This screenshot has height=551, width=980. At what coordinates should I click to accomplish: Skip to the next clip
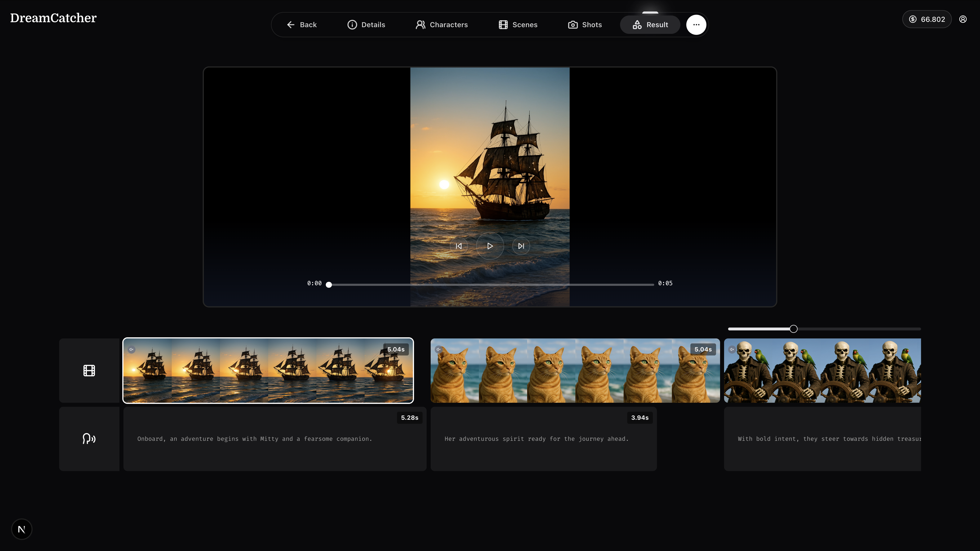click(x=521, y=246)
